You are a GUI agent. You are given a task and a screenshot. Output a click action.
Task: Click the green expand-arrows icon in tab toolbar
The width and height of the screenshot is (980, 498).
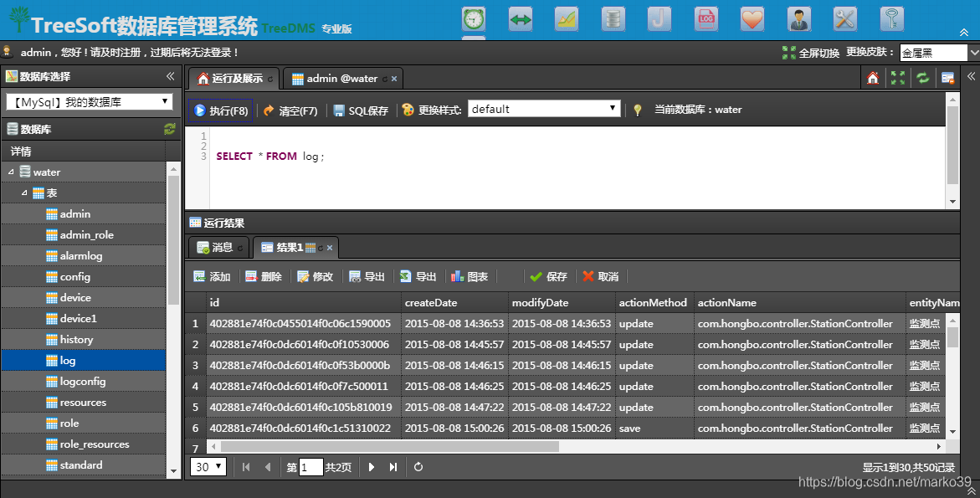click(898, 78)
